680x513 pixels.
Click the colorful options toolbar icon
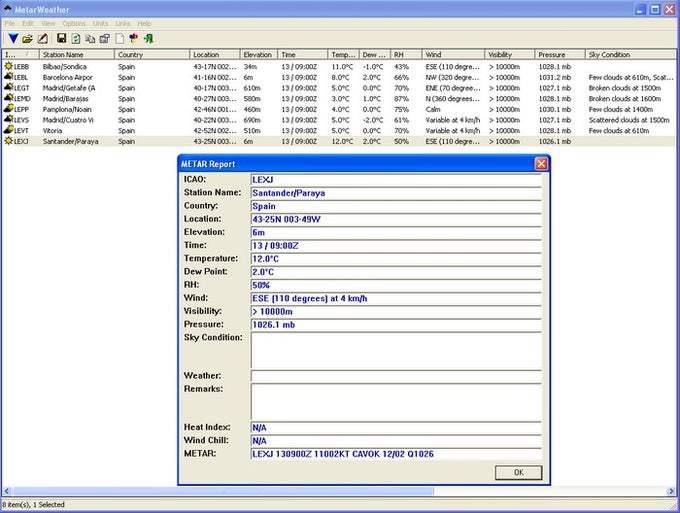click(134, 39)
